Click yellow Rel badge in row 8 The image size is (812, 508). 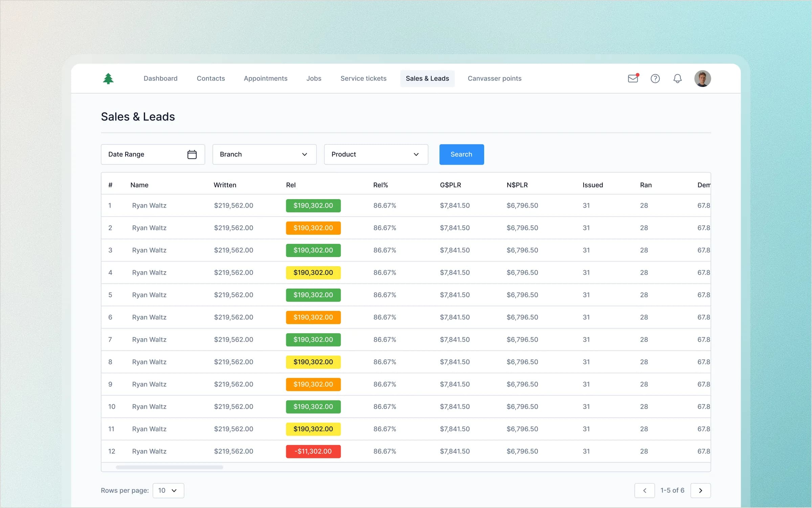(313, 362)
